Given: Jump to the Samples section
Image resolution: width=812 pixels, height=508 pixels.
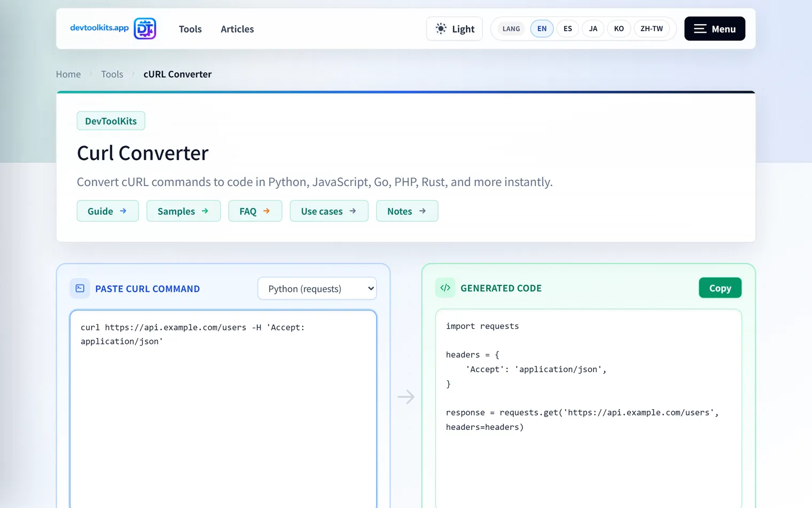Looking at the screenshot, I should click(184, 211).
